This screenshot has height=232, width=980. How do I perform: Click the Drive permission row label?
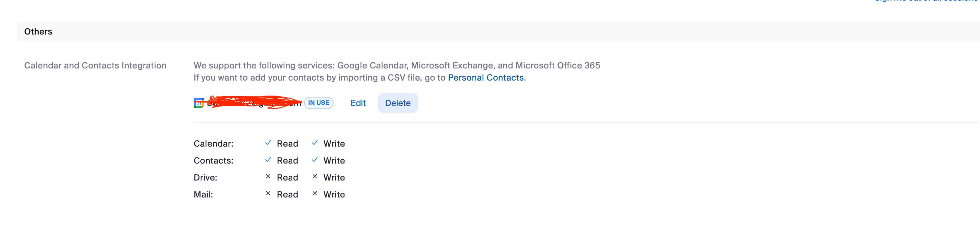(x=206, y=177)
